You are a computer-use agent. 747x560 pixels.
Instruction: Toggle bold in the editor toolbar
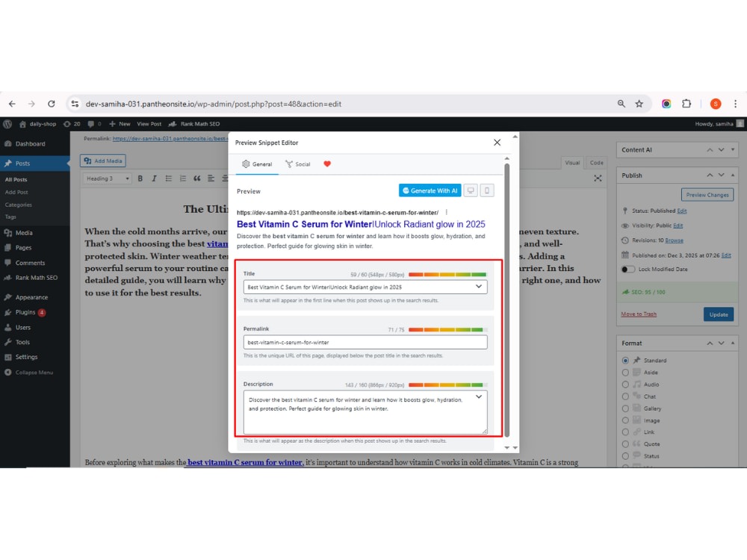[x=140, y=178]
